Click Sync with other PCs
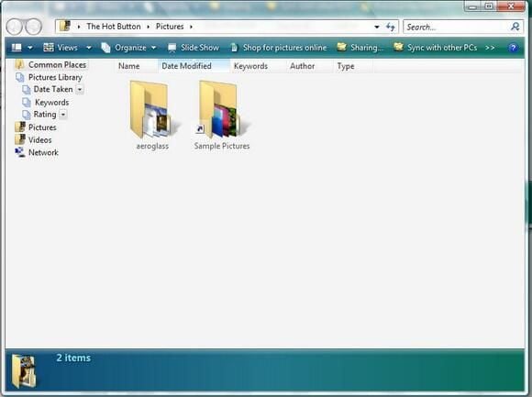Viewport: 532px width, 397px height. (x=436, y=48)
